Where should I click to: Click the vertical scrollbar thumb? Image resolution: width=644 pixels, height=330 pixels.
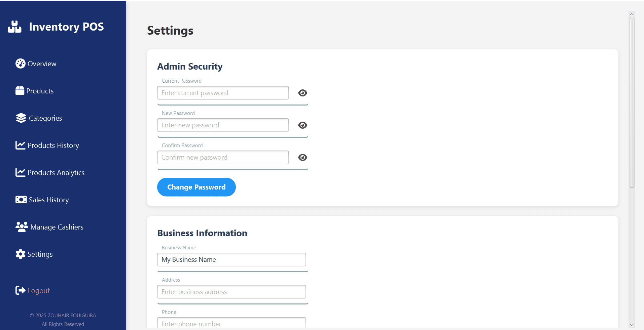click(632, 102)
